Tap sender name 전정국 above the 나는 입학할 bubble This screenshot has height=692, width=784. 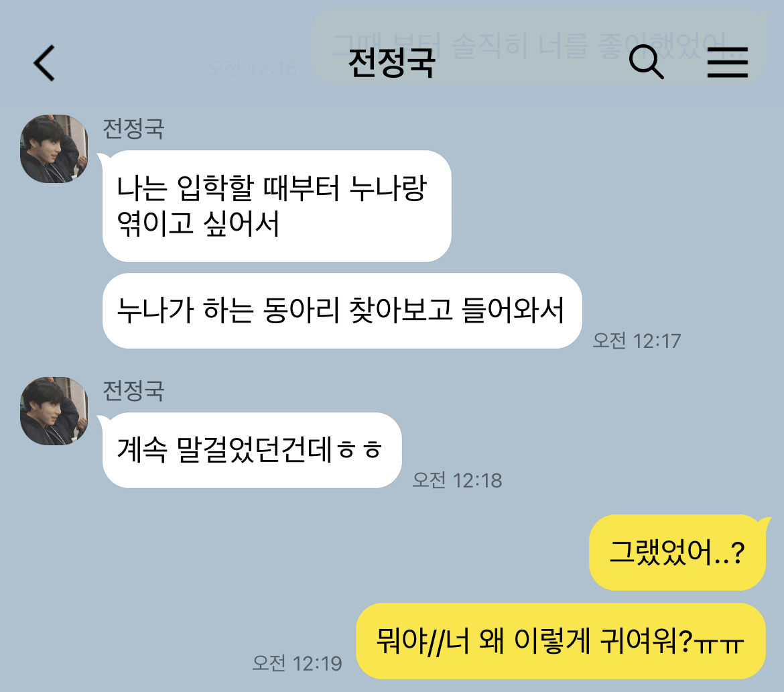tap(133, 129)
